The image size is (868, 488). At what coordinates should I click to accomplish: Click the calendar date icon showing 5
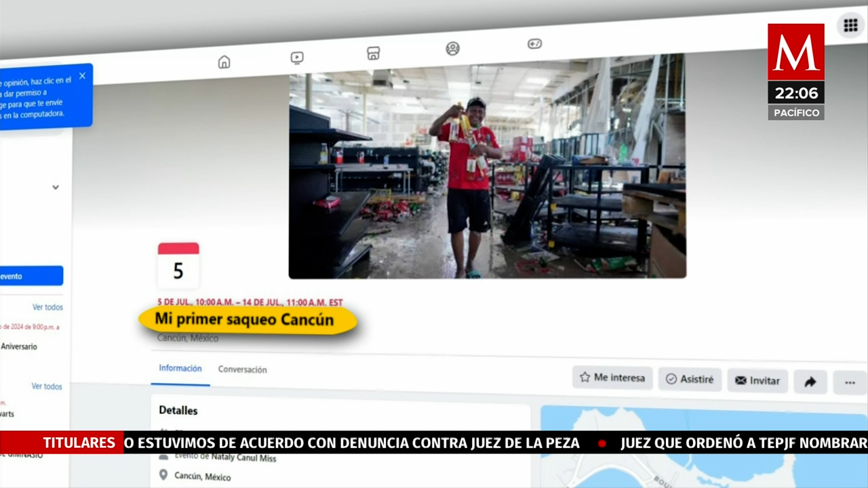point(178,266)
